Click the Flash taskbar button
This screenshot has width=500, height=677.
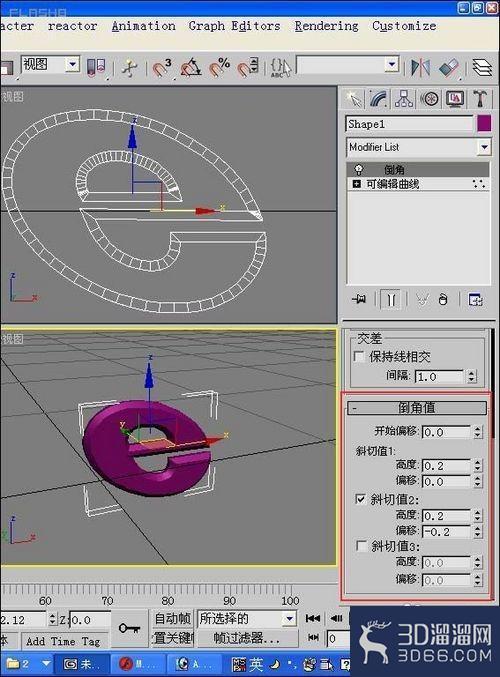point(137,664)
